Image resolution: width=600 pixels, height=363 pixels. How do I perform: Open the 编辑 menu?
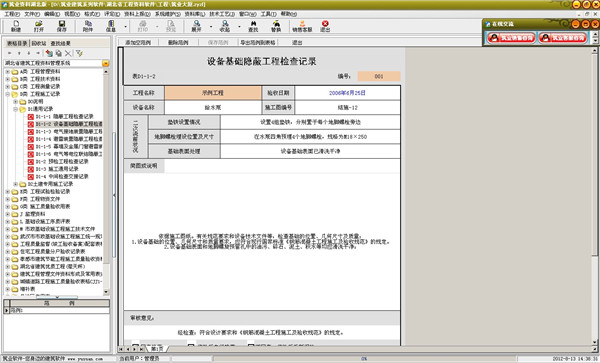pos(52,14)
